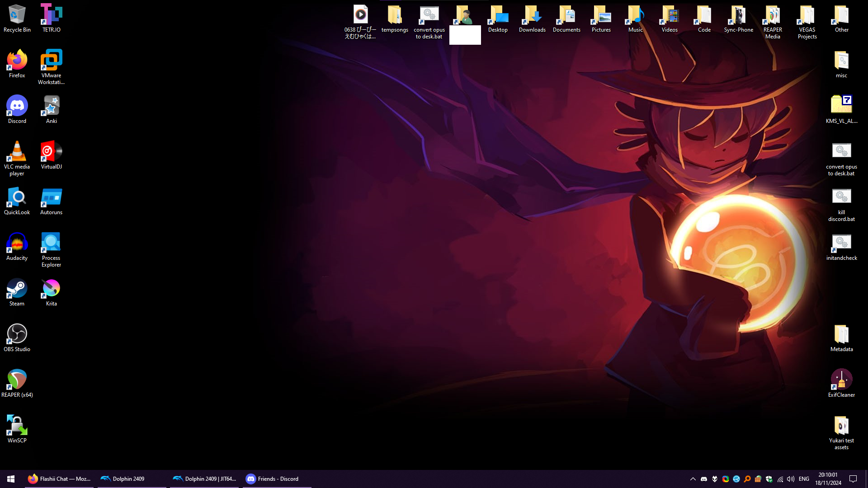Launch the TETR.IO shortcut
The width and height of the screenshot is (868, 488).
click(x=52, y=19)
